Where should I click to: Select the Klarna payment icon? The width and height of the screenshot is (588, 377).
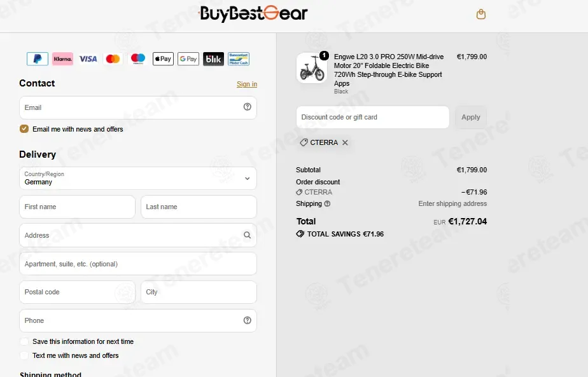click(x=62, y=59)
